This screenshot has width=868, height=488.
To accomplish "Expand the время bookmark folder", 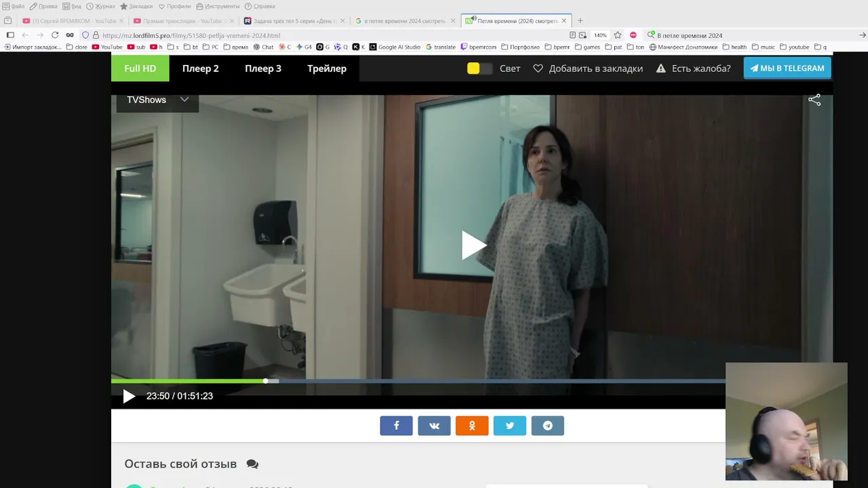I will coord(235,47).
